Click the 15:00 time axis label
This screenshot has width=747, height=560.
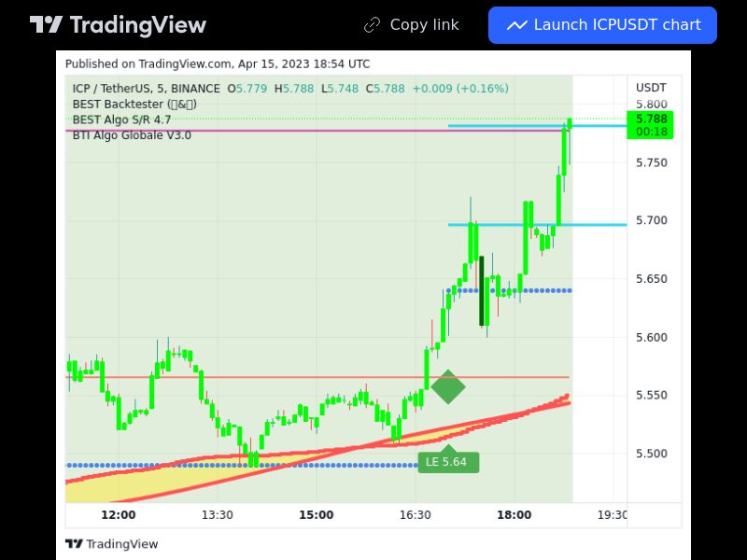[317, 515]
